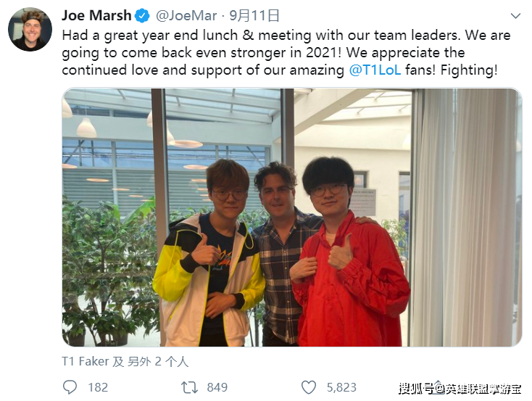Image resolution: width=532 pixels, height=401 pixels.
Task: Open Joe Marsh's profile avatar picture
Action: [x=30, y=29]
